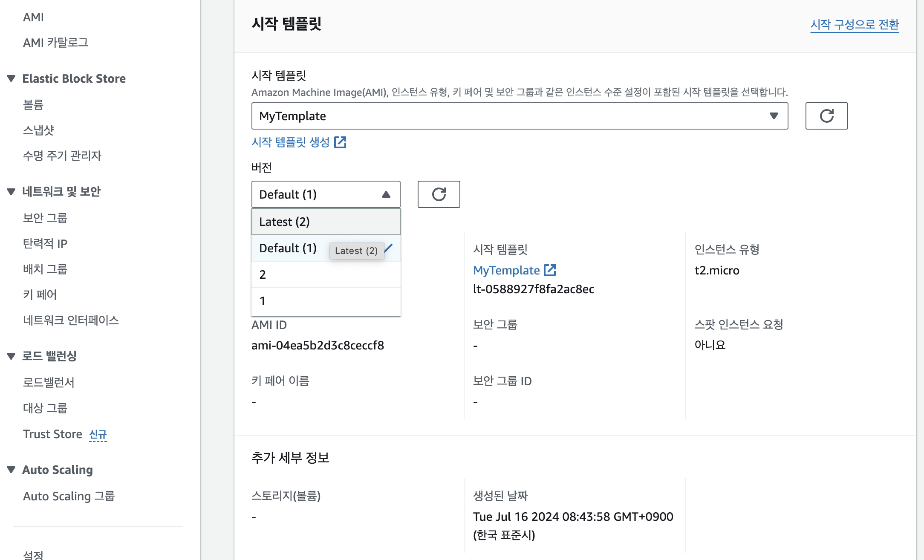Click external link icon beside 시작 템플릿 생성
The width and height of the screenshot is (924, 560).
pyautogui.click(x=340, y=142)
